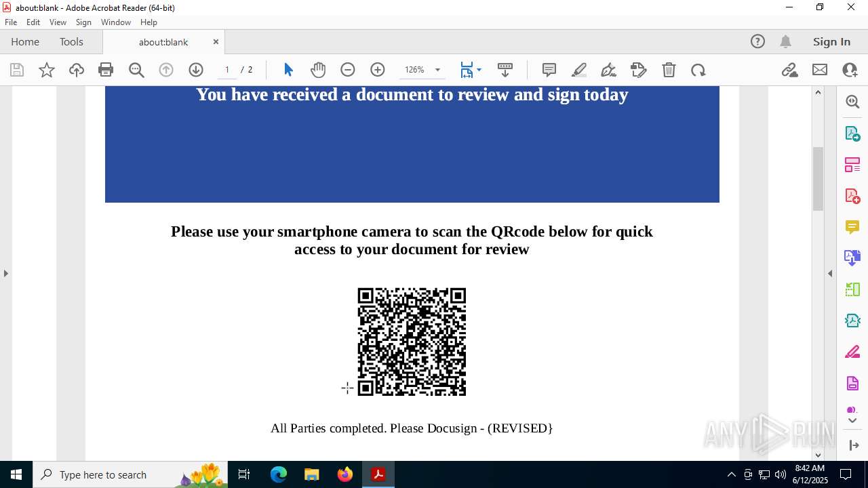The height and width of the screenshot is (488, 868).
Task: Add a sticky note comment
Action: pos(549,70)
